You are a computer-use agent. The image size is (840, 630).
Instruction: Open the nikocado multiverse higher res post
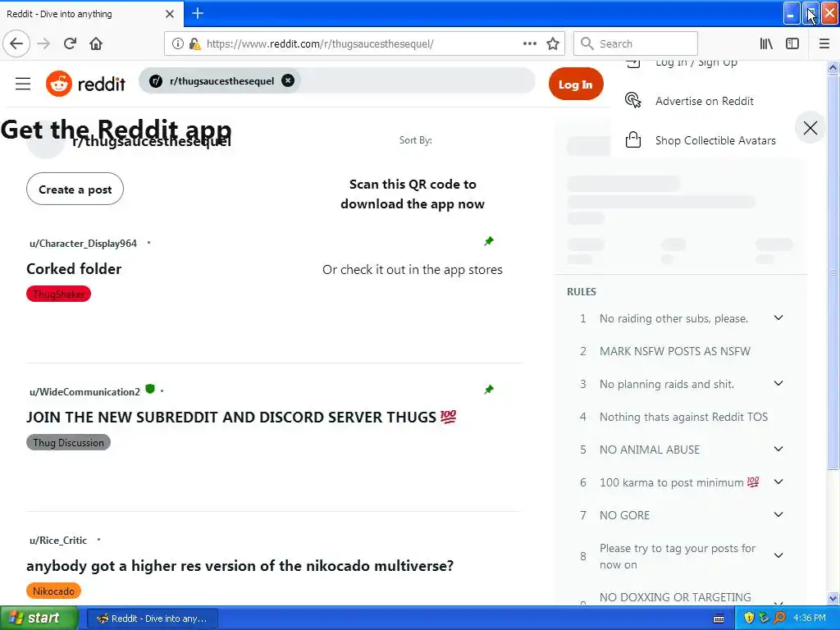point(240,565)
